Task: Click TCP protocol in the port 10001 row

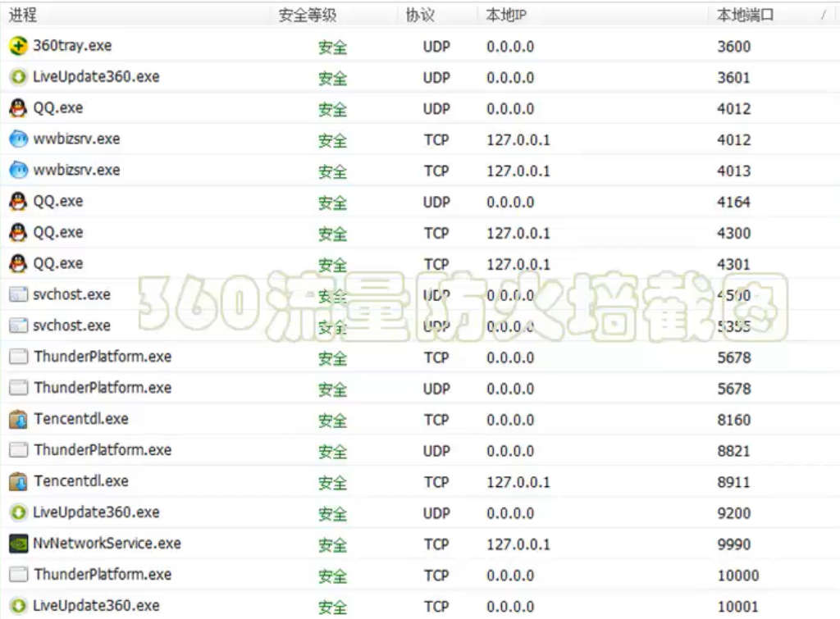Action: [x=436, y=606]
